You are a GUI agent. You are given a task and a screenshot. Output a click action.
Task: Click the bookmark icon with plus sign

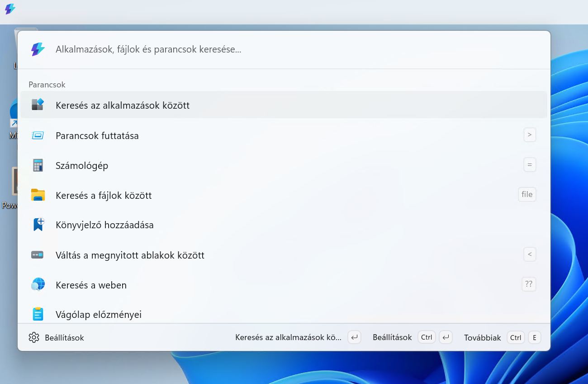pyautogui.click(x=38, y=225)
